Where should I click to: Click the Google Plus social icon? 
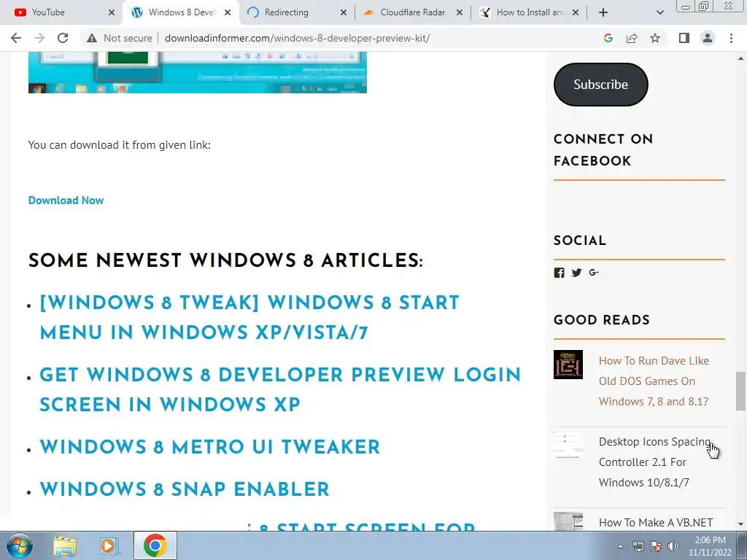(x=594, y=273)
